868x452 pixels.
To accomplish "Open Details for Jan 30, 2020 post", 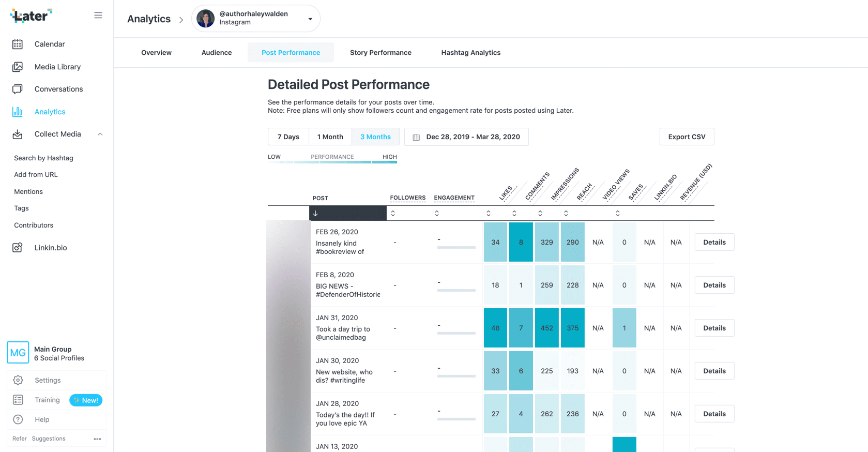I will tap(714, 371).
